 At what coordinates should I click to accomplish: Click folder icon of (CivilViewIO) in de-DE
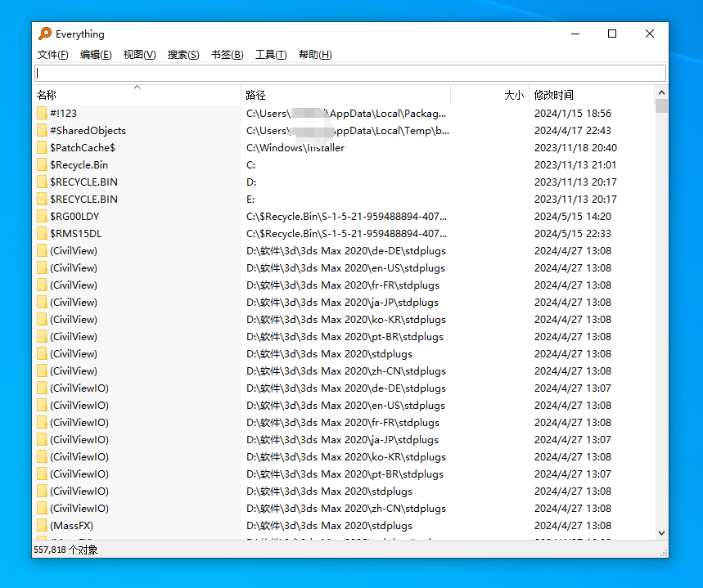coord(42,388)
